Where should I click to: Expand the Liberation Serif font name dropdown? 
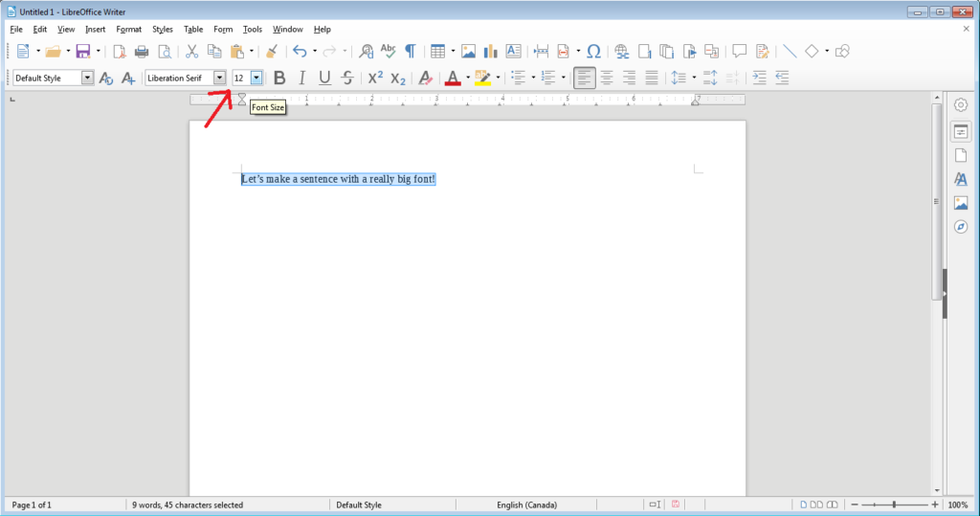coord(219,78)
